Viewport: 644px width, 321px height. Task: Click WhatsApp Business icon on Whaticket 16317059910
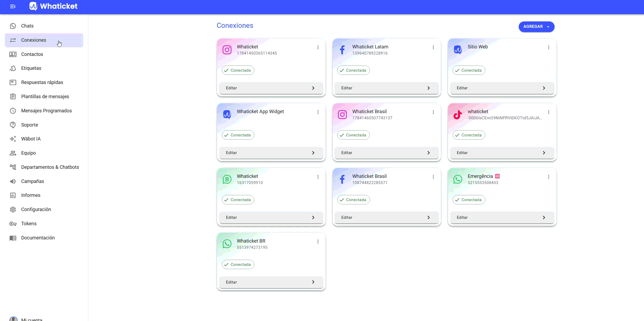click(227, 179)
